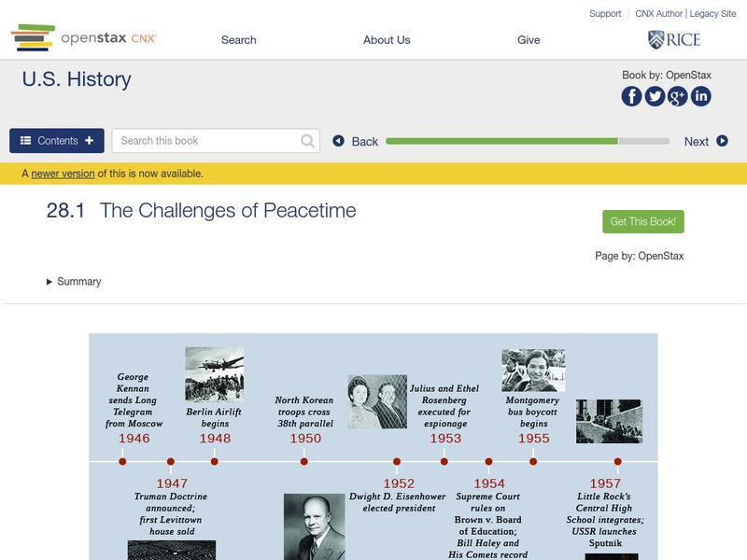The height and width of the screenshot is (560, 747).
Task: Click the Search this book field
Action: (x=207, y=141)
